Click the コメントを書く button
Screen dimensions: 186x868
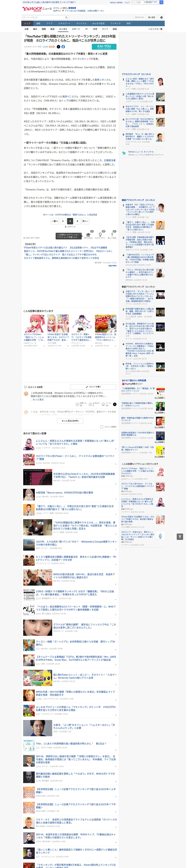(x=93, y=387)
